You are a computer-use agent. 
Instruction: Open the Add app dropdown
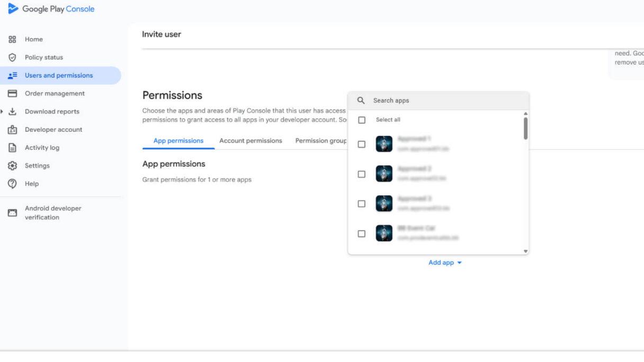(x=445, y=263)
